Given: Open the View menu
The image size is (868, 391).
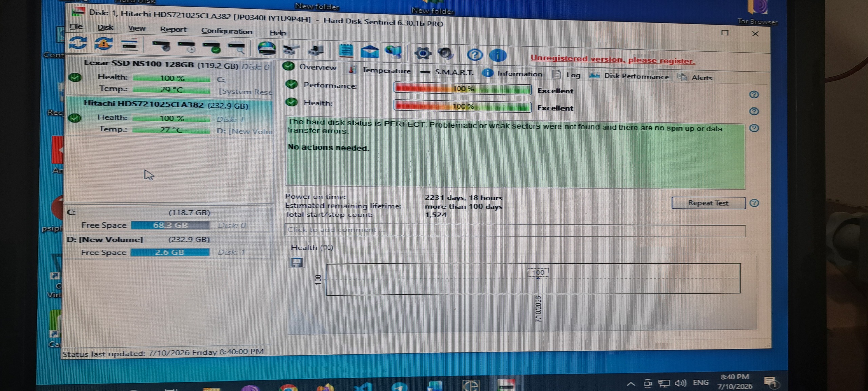Looking at the screenshot, I should [137, 28].
